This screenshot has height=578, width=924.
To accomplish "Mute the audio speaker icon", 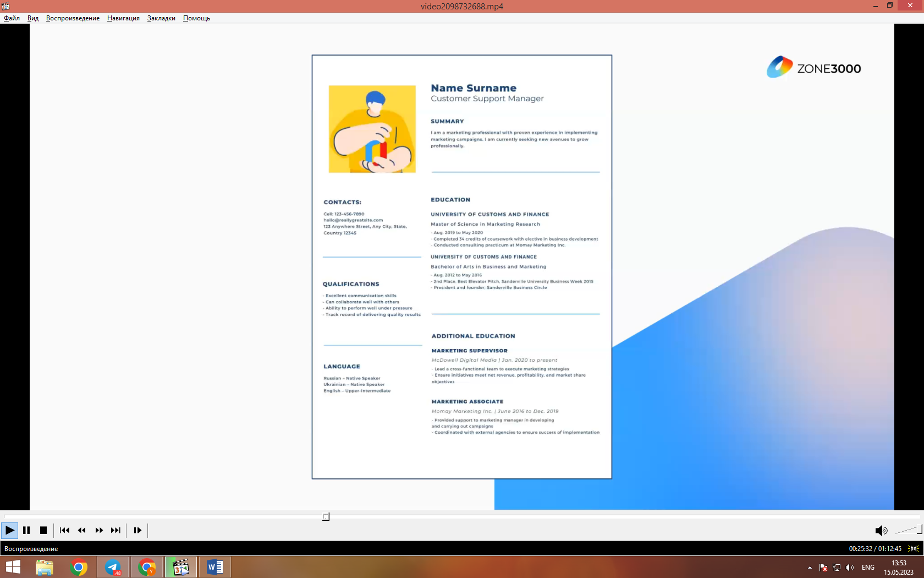I will click(881, 530).
